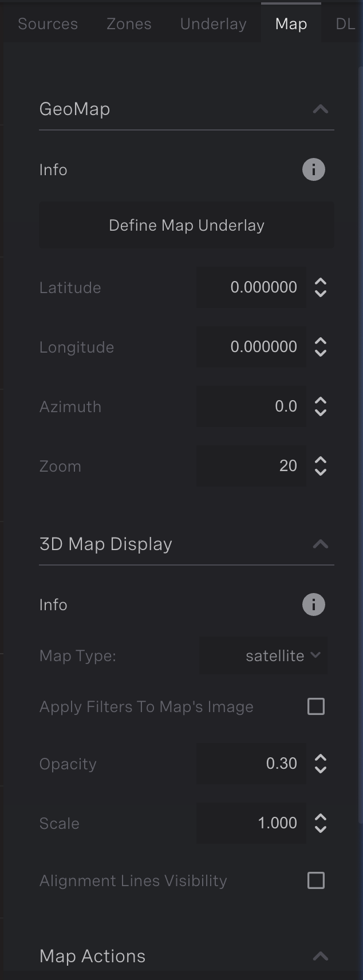
Task: Open the GeoMap Info tooltip
Action: point(313,169)
